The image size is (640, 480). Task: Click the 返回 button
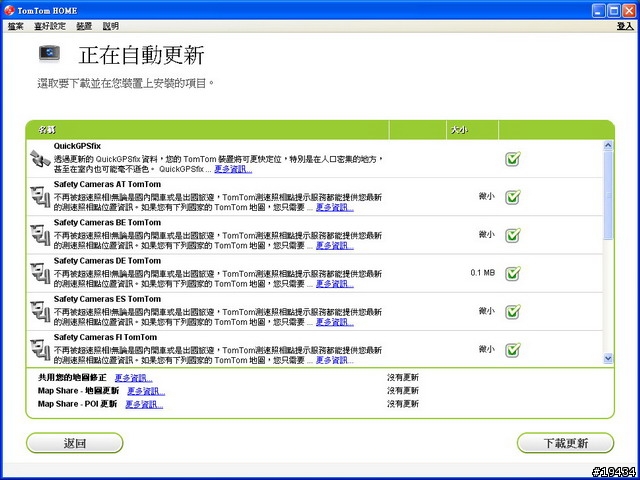75,443
